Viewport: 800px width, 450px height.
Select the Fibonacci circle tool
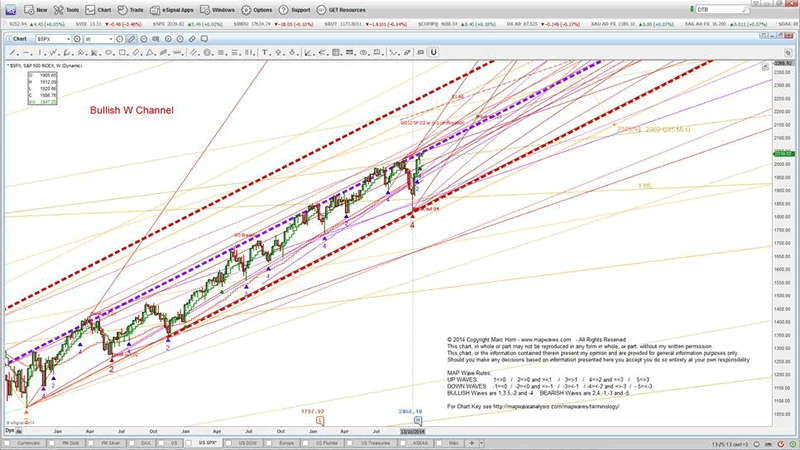(x=207, y=53)
